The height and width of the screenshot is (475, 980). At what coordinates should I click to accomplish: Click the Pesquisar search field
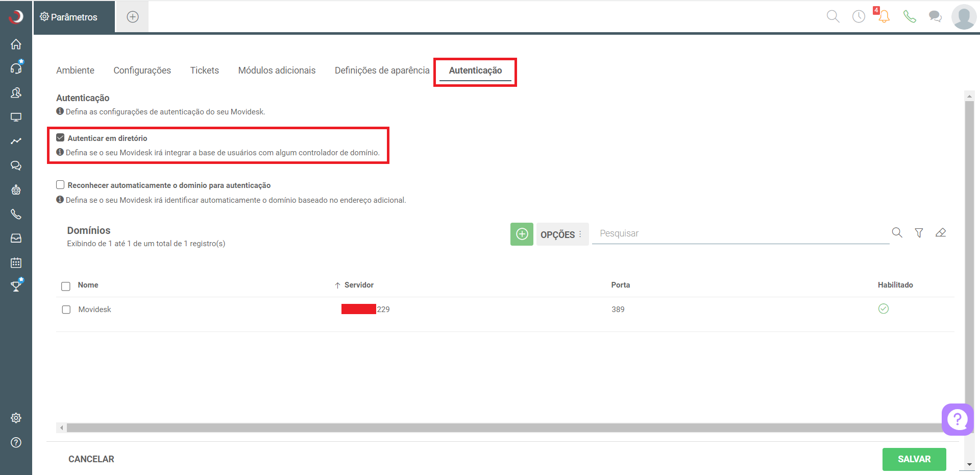pyautogui.click(x=740, y=233)
